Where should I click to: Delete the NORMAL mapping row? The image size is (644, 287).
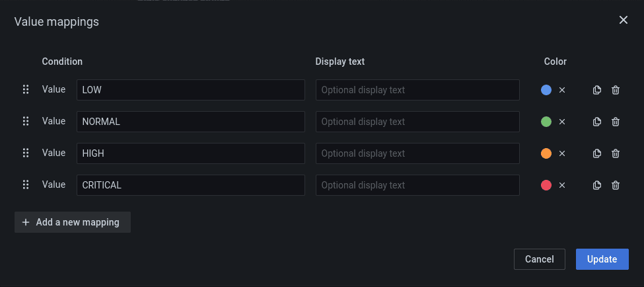(616, 122)
